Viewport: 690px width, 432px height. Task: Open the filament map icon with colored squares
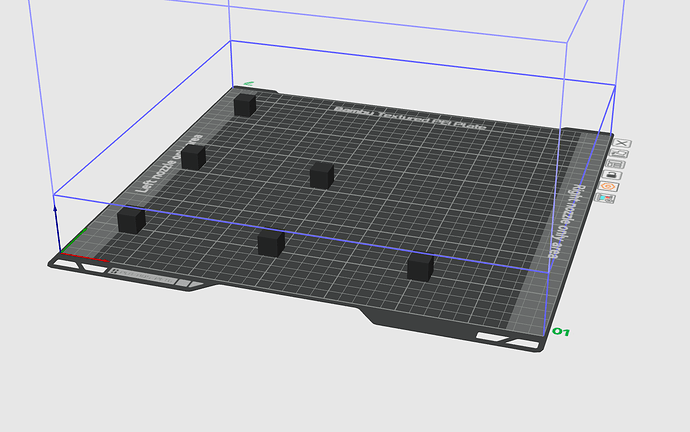point(605,198)
